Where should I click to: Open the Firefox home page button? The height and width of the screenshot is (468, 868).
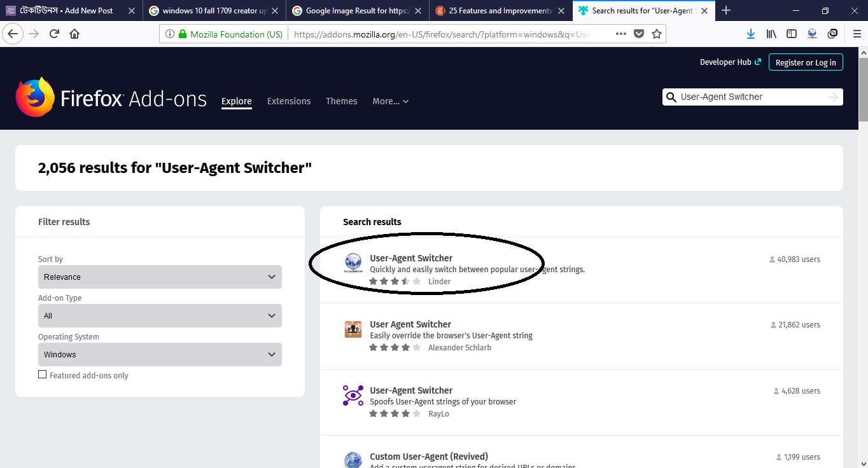coord(74,34)
